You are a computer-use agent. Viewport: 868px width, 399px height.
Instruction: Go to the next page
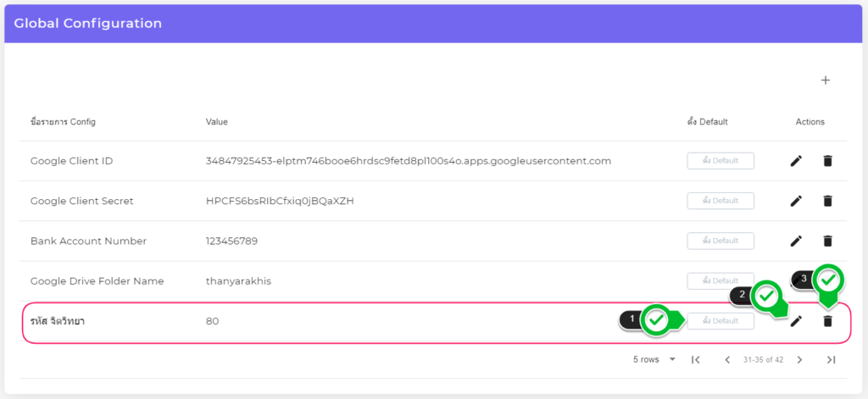[x=799, y=360]
